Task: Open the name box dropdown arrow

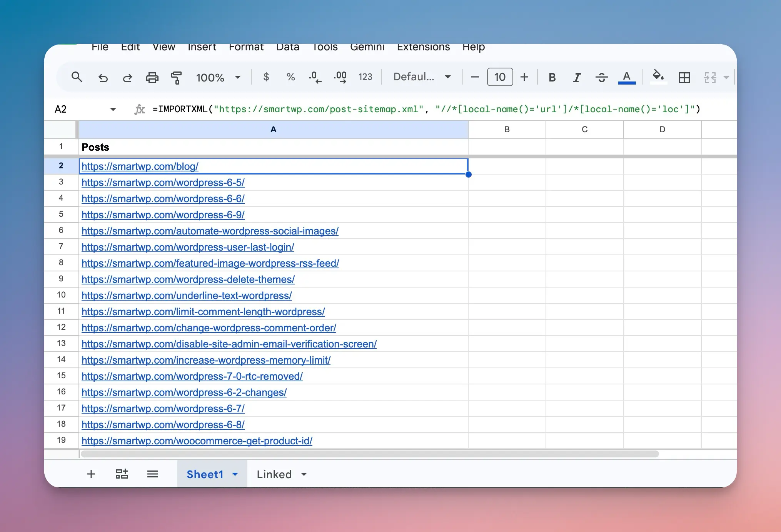Action: click(113, 110)
